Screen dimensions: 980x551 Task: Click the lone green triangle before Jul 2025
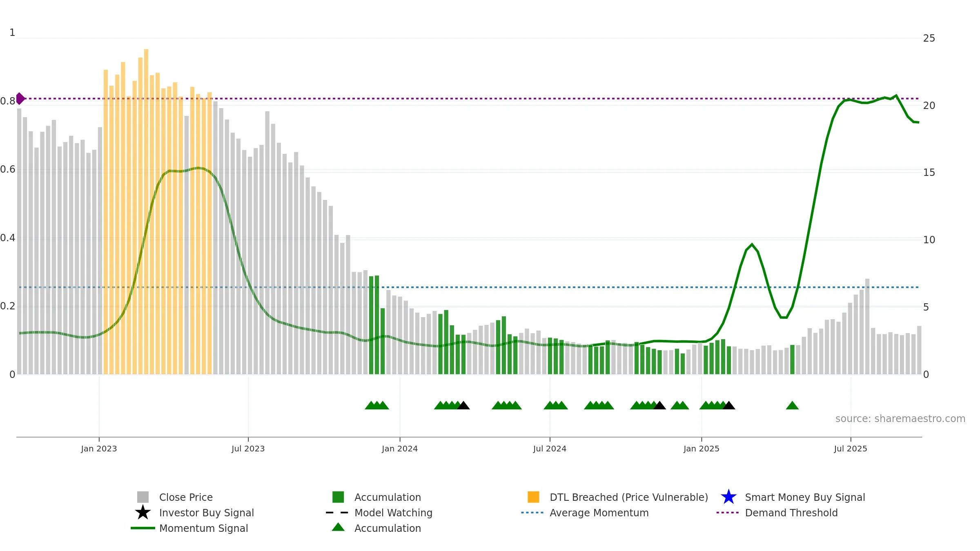point(792,405)
